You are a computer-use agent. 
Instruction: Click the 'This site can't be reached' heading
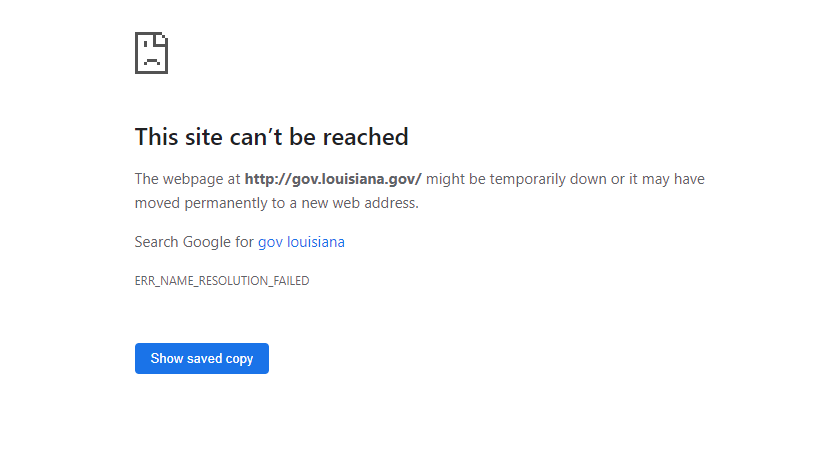(272, 137)
